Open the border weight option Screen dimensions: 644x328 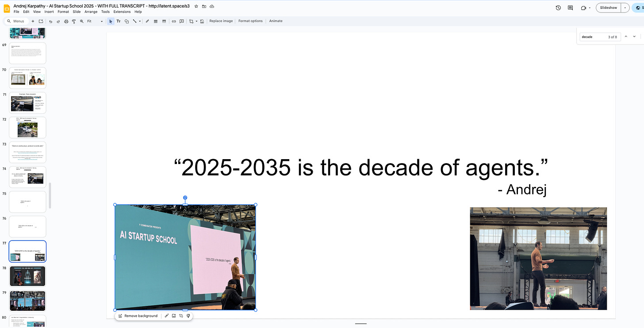[156, 21]
